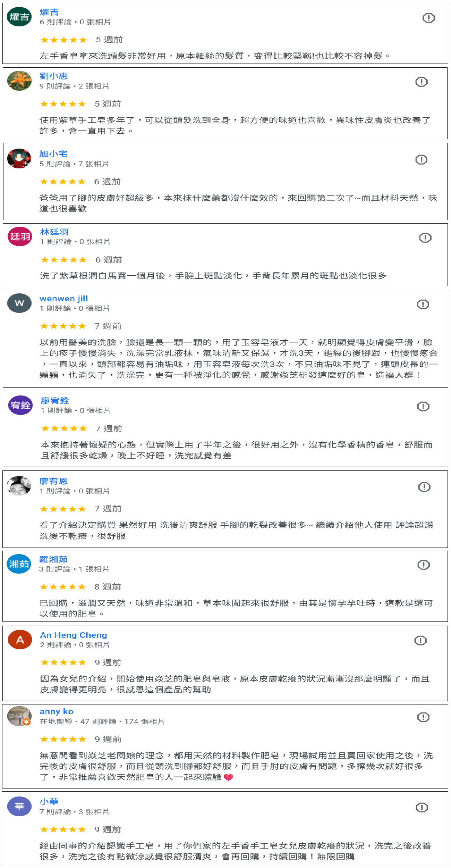View anny ko's contributor profile

pos(57,711)
